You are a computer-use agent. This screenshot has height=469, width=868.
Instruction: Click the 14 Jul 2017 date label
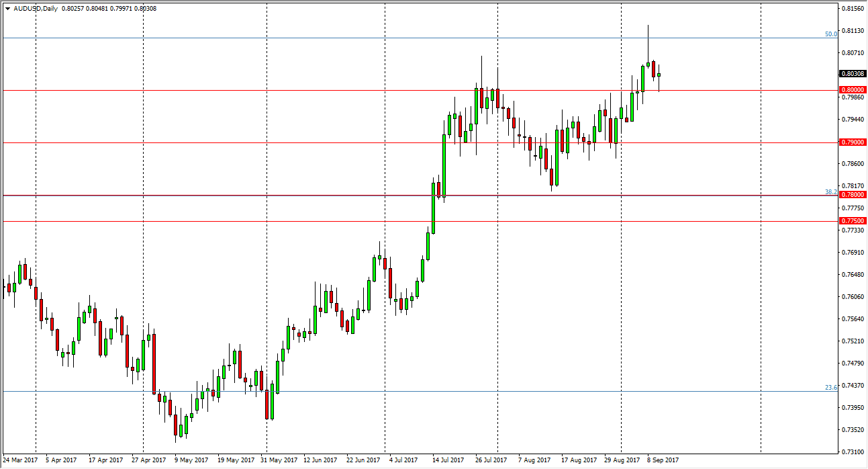coord(448,460)
